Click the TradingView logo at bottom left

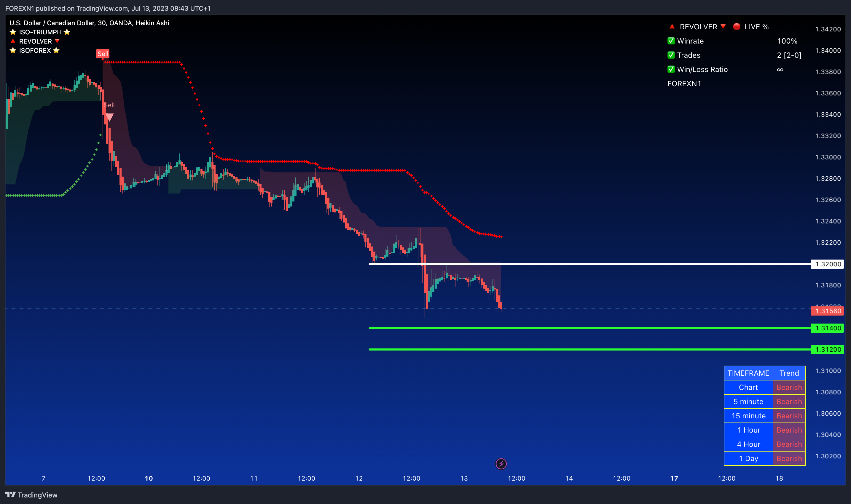pos(31,495)
